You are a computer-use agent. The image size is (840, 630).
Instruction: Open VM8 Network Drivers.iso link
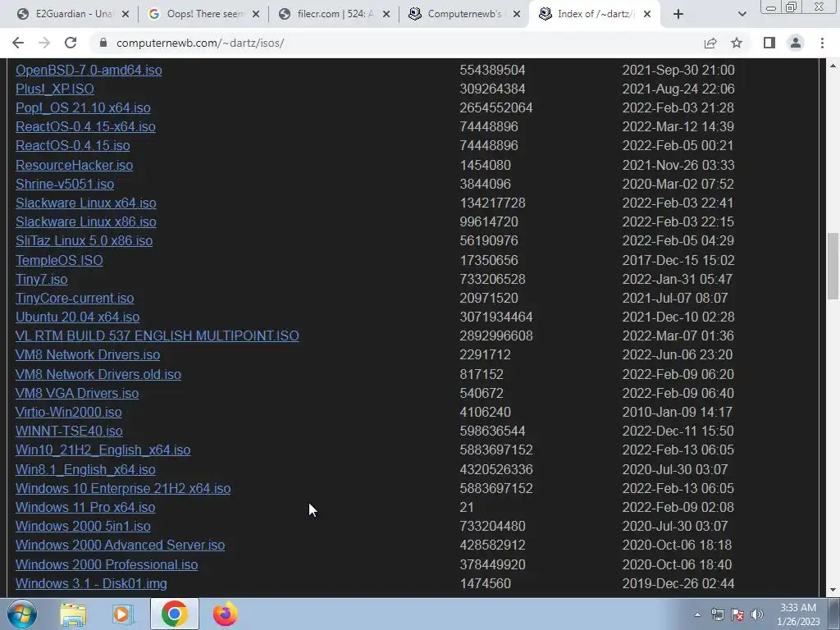click(x=88, y=354)
